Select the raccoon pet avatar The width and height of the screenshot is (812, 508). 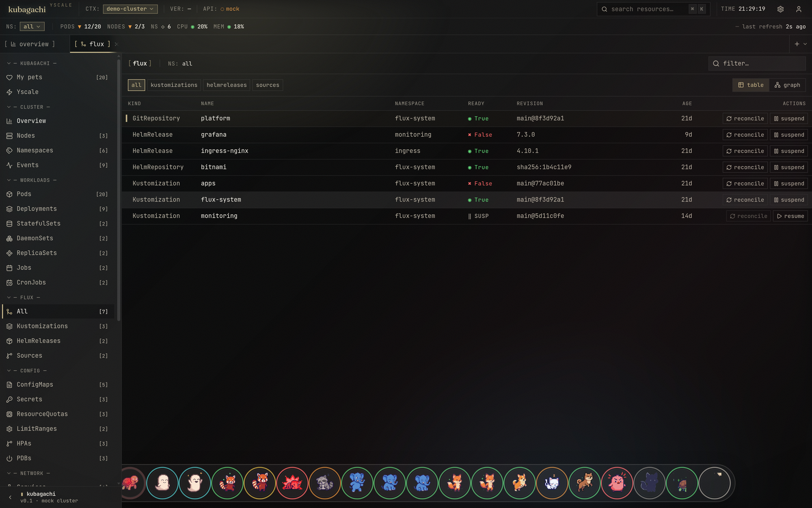(324, 483)
